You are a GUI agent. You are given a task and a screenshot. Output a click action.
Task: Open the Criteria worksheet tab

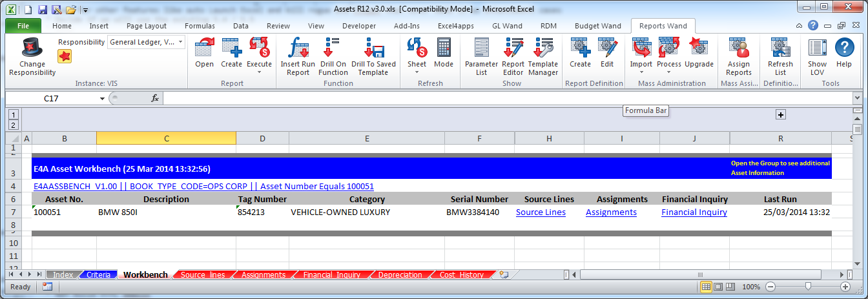(98, 274)
